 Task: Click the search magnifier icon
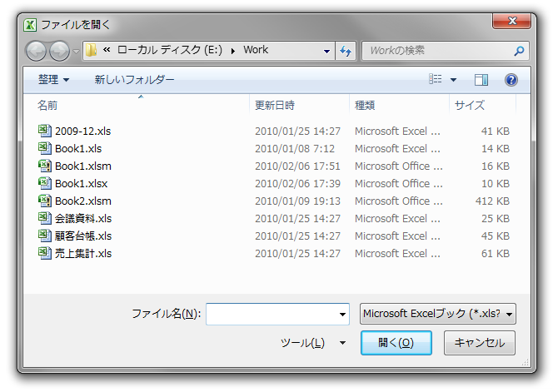[x=519, y=51]
